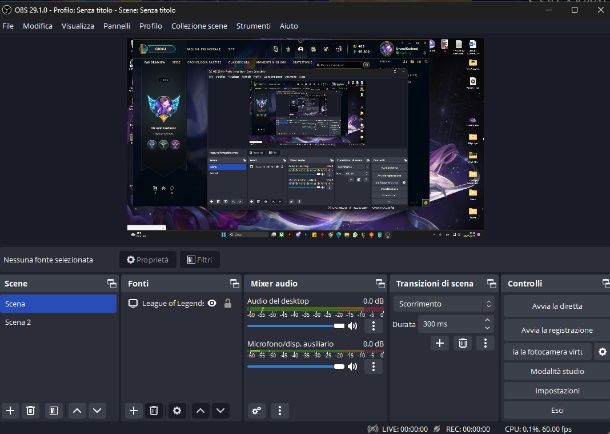
Task: Open advanced audio properties gears icon
Action: [256, 411]
